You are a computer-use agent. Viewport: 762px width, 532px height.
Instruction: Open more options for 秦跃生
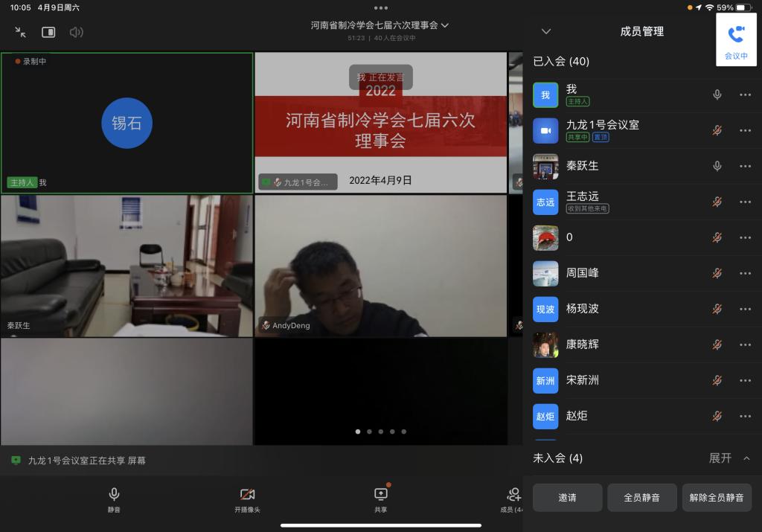click(745, 167)
